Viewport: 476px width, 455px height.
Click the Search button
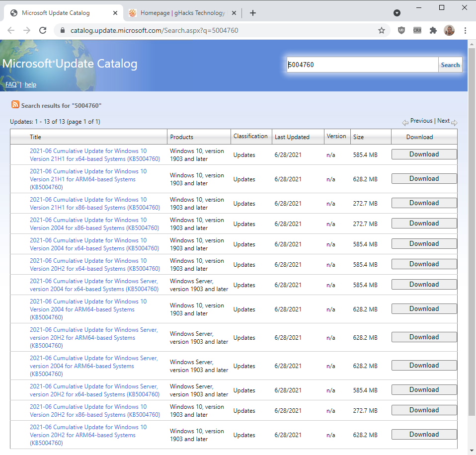[x=450, y=65]
